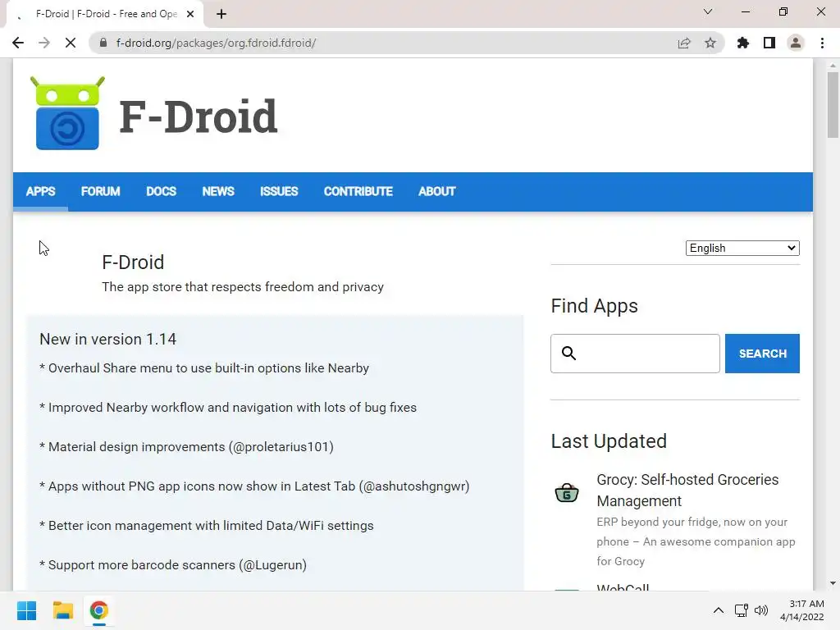This screenshot has height=630, width=840.
Task: Toggle the browser side panel
Action: 769,43
